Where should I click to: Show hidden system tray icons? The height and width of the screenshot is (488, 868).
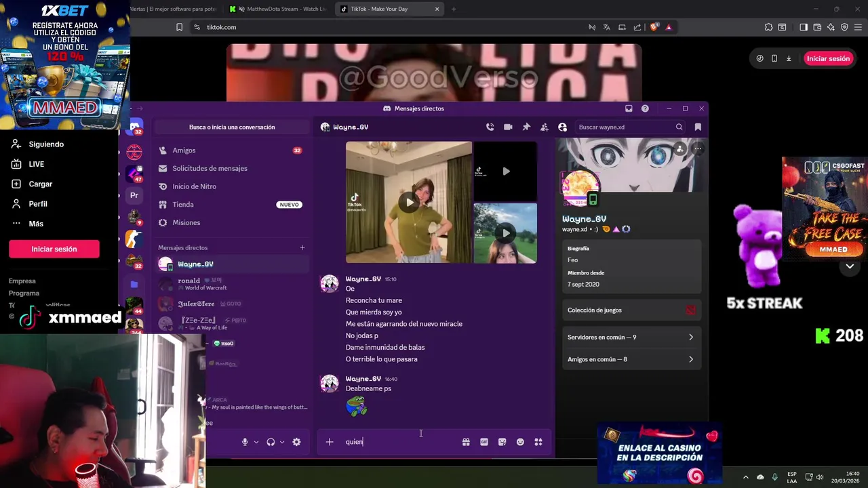(x=746, y=477)
